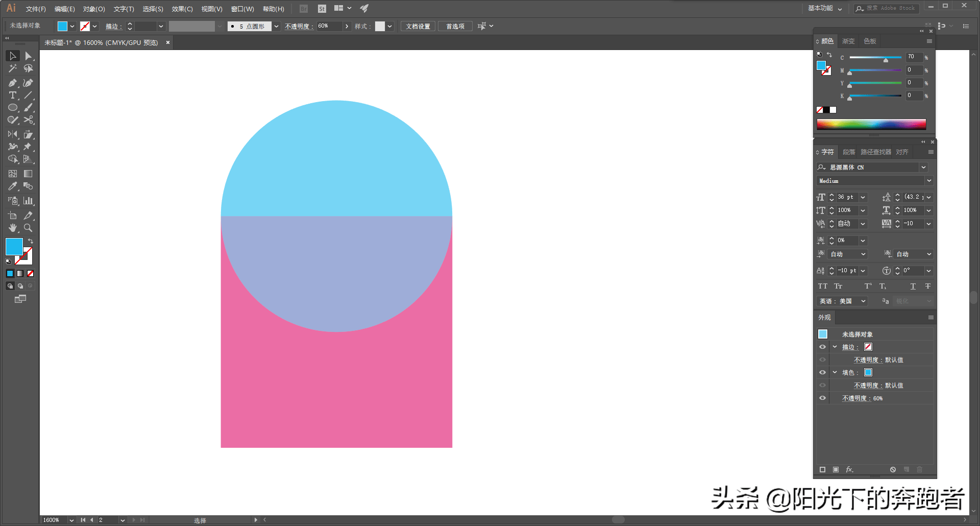The image size is (980, 526).
Task: Select the Ellipse tool
Action: click(12, 108)
